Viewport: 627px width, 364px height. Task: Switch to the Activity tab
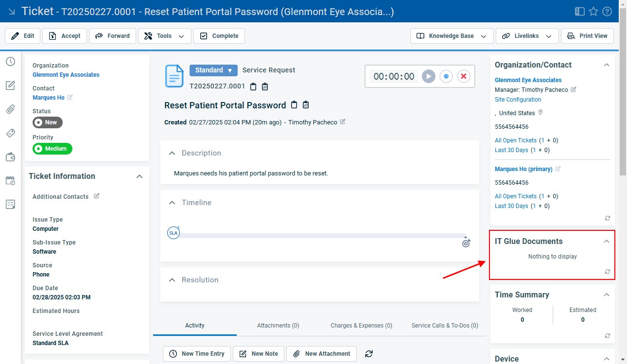tap(195, 326)
